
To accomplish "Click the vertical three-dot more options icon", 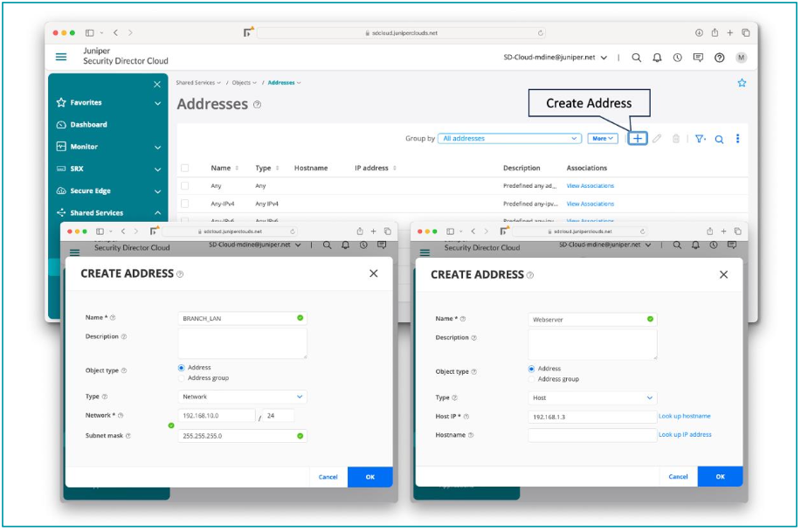I will coord(738,139).
